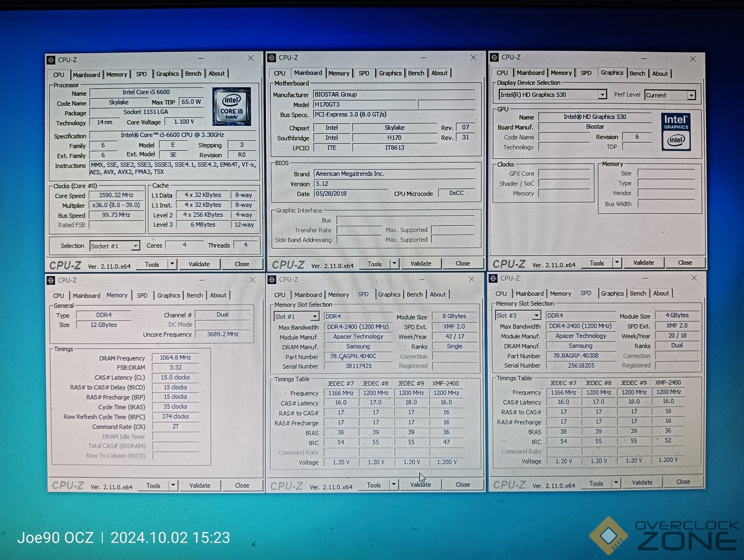Click the Multiplier x36.0 (8.0 - 39.0) value
Image resolution: width=744 pixels, height=560 pixels.
116,205
